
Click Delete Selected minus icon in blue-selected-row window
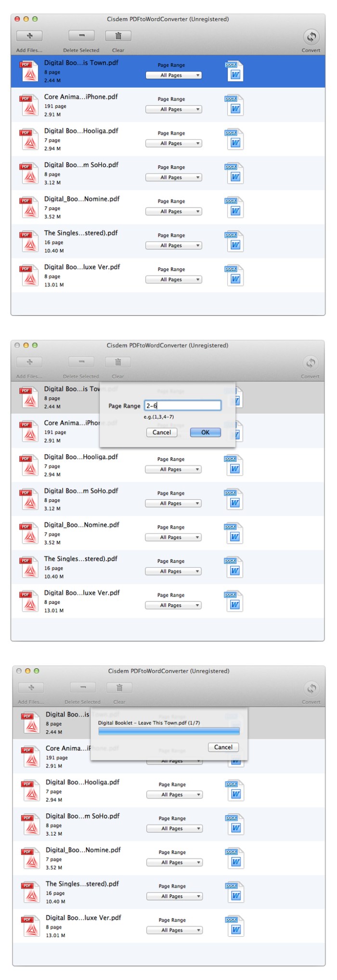point(81,36)
